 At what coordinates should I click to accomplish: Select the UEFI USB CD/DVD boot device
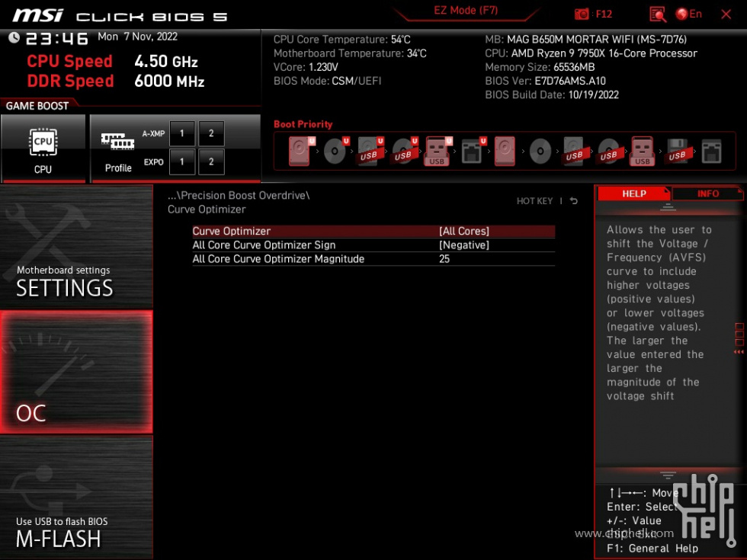pos(404,152)
